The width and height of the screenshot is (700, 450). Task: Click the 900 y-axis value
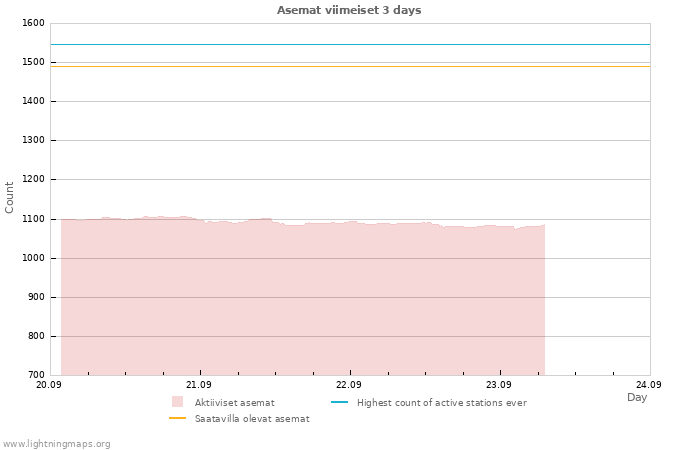(x=36, y=297)
